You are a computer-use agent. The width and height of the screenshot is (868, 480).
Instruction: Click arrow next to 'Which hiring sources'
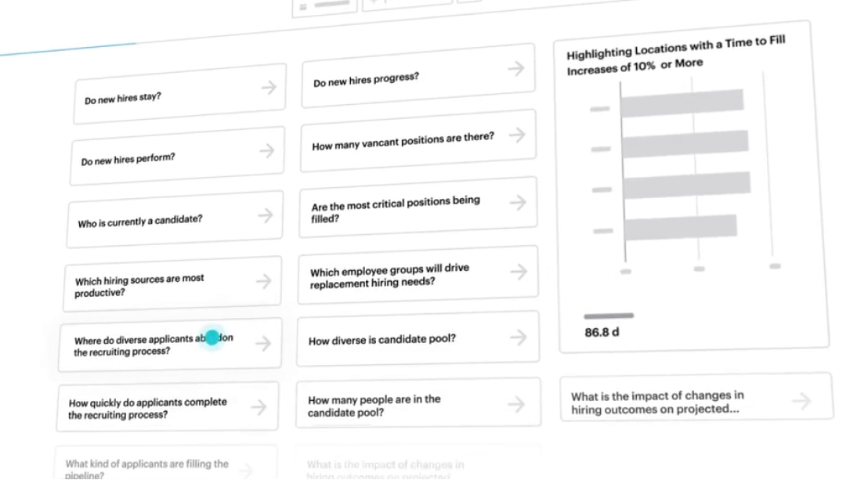(264, 280)
